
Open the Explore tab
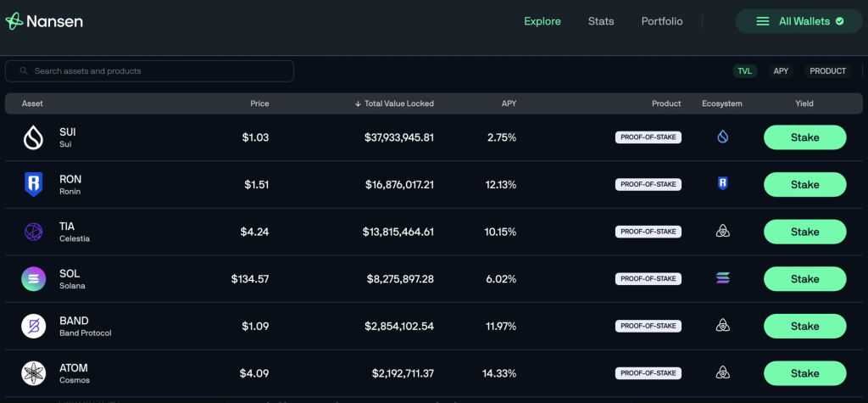(x=542, y=21)
